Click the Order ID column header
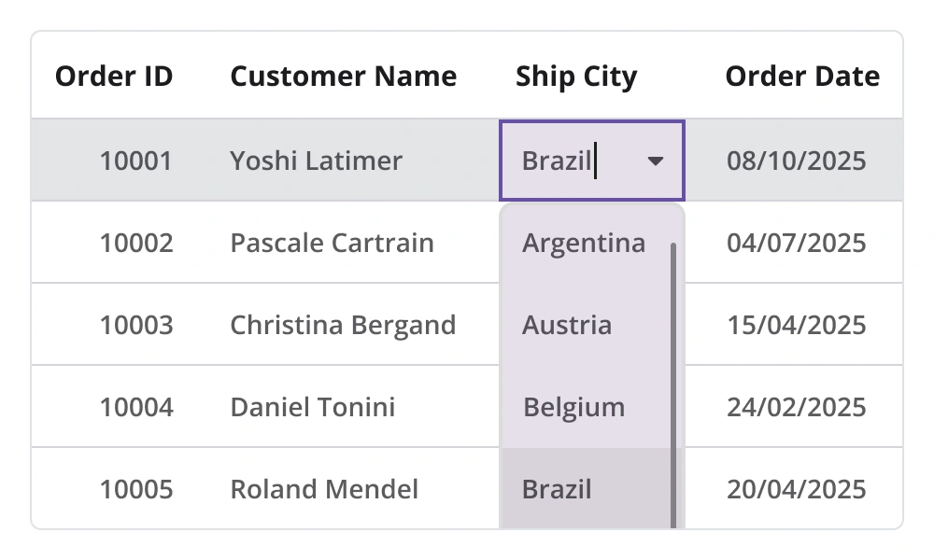The height and width of the screenshot is (560, 934). [x=114, y=77]
